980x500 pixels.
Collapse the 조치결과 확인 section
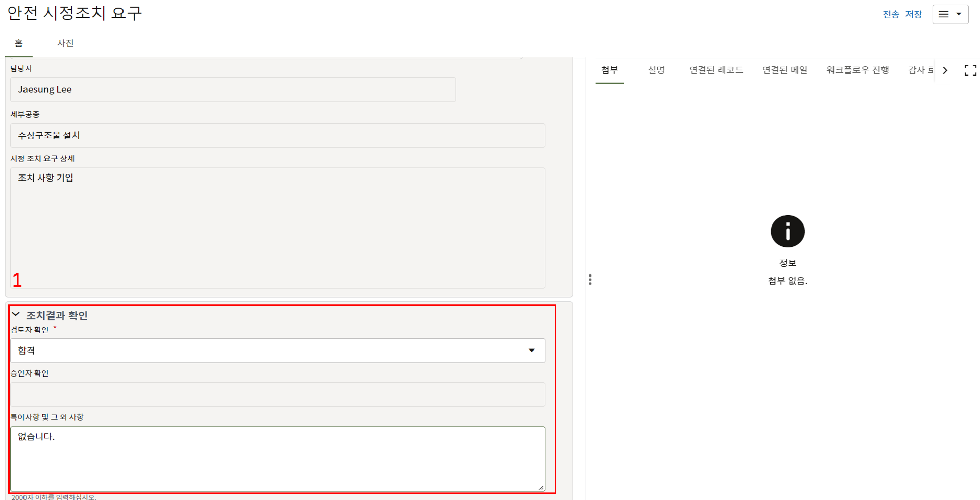(16, 315)
